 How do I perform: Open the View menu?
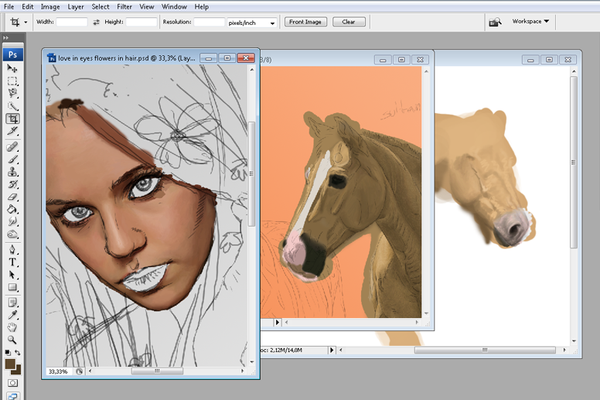pyautogui.click(x=147, y=7)
